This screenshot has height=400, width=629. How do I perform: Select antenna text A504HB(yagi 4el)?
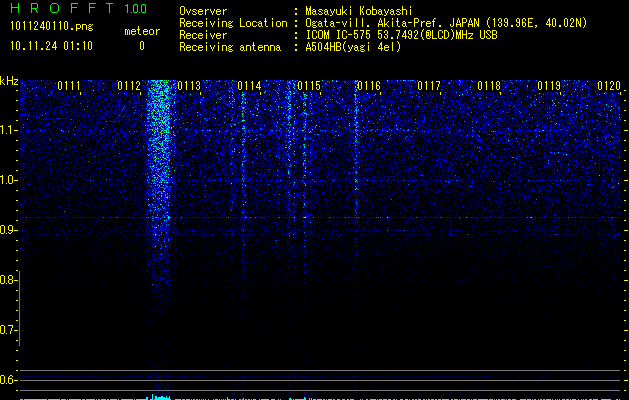(x=353, y=47)
